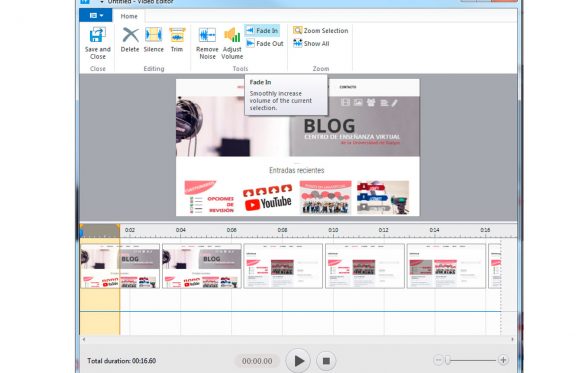This screenshot has width=582, height=373.
Task: Select the Trim tool
Action: point(177,40)
